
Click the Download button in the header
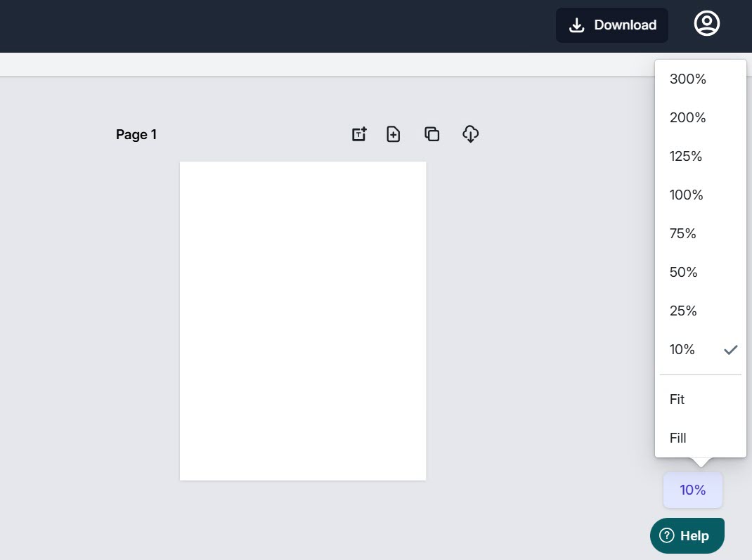(612, 25)
